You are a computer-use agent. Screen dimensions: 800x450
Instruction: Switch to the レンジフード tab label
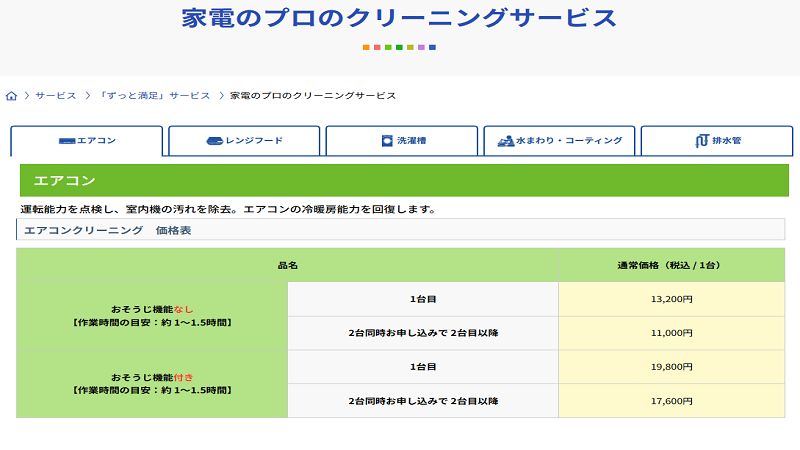tap(254, 141)
